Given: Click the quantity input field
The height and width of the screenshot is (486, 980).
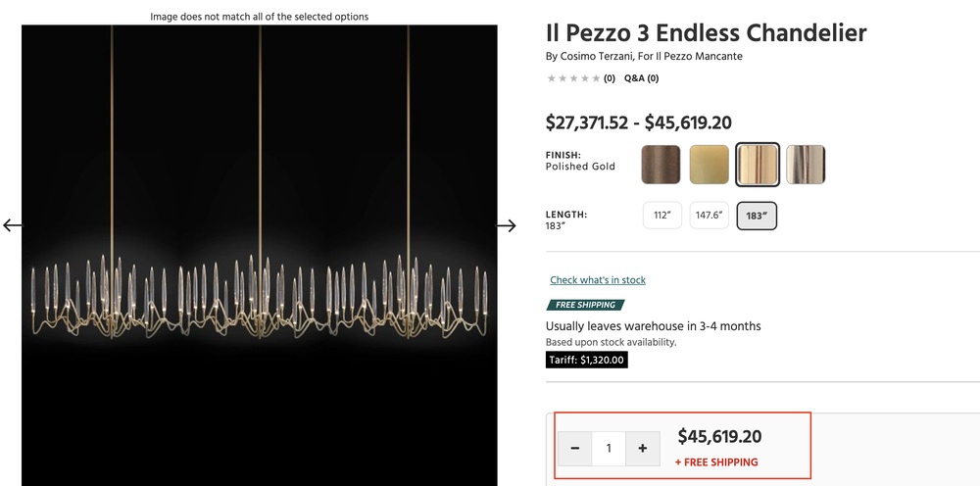Looking at the screenshot, I should [x=609, y=449].
